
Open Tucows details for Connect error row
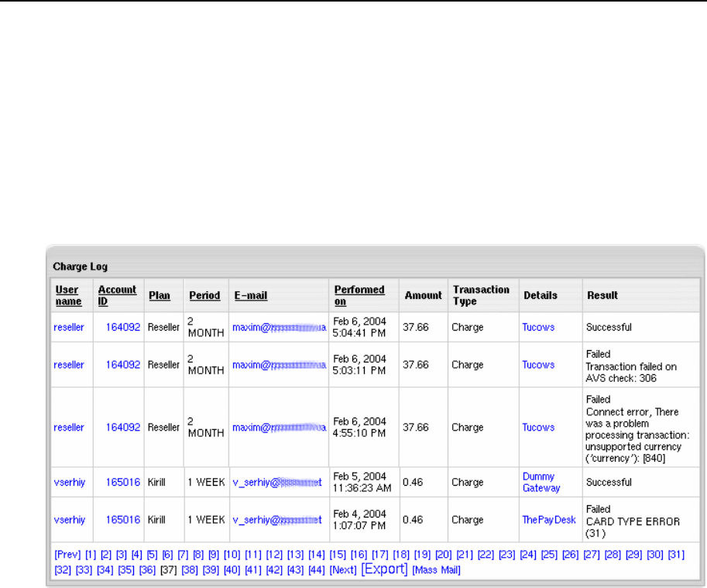click(x=538, y=428)
